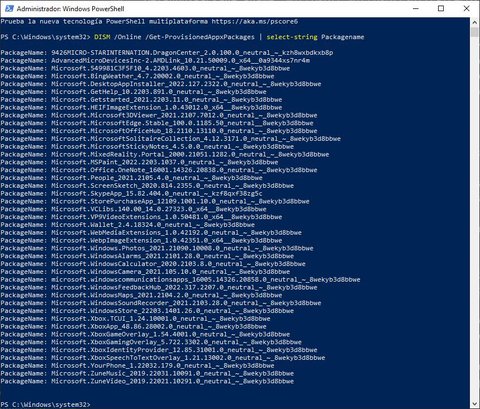Click the MixedReality.Portal package line

click(165, 155)
